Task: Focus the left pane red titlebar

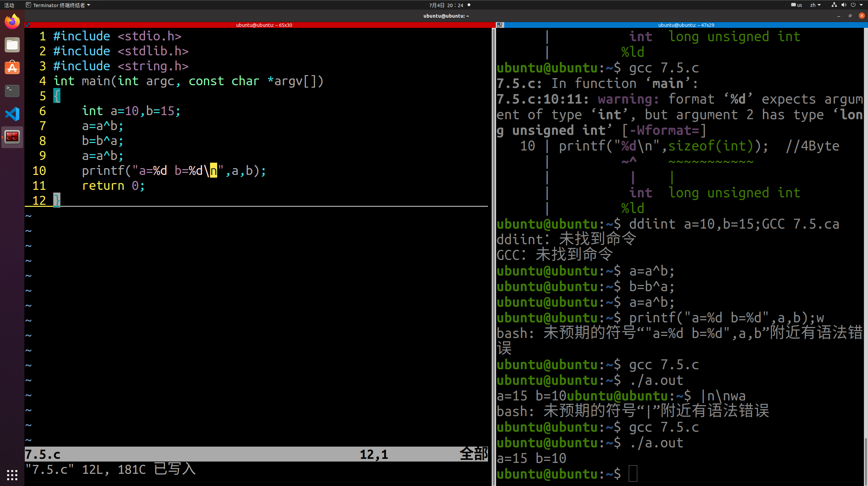Action: pos(264,25)
